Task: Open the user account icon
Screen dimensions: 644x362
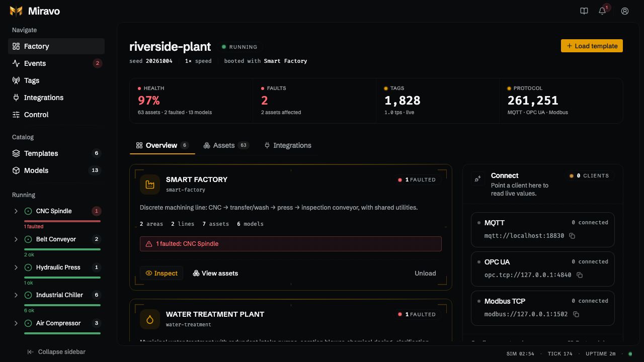Action: (625, 11)
